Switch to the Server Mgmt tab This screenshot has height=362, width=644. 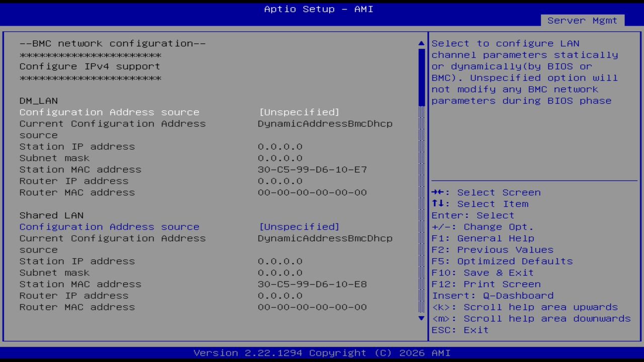[x=582, y=21]
